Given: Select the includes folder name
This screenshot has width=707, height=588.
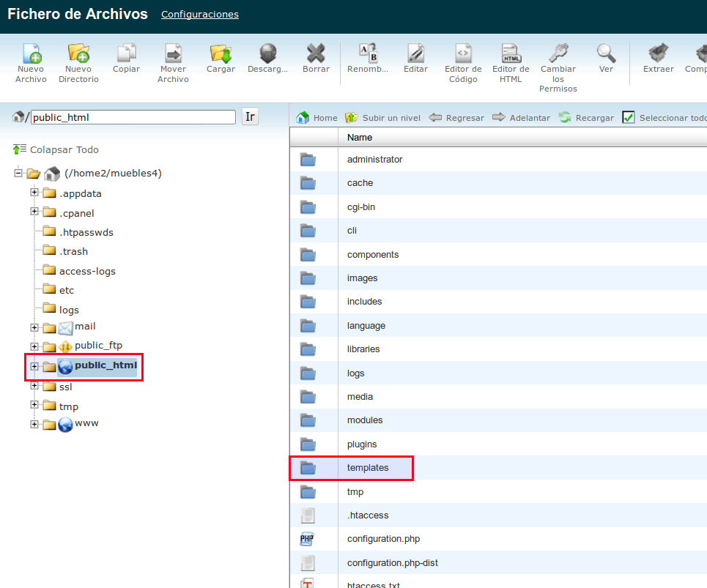Looking at the screenshot, I should pos(364,302).
